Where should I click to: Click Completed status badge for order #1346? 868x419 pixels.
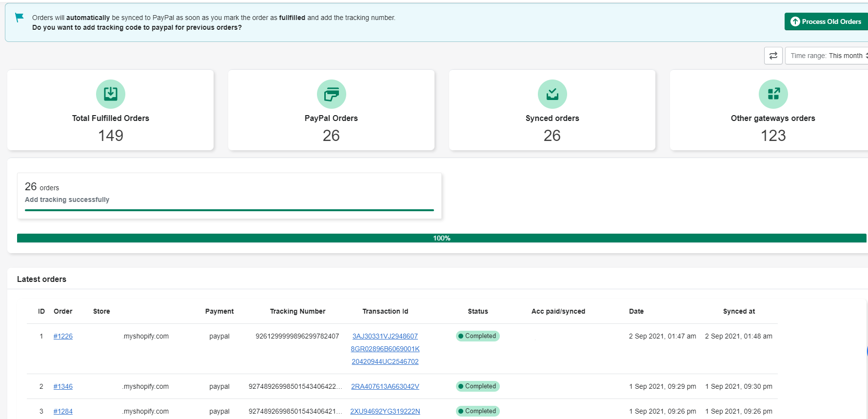click(478, 386)
